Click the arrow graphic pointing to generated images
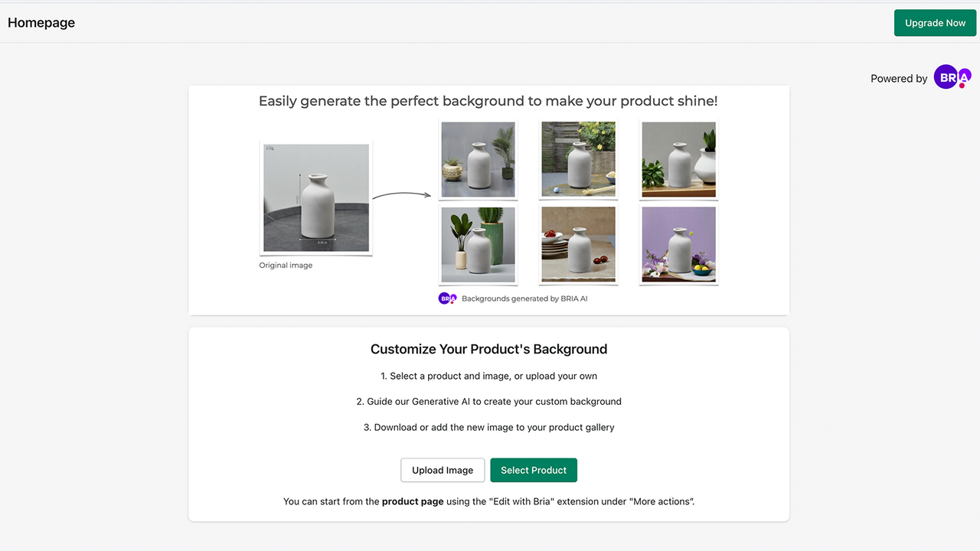This screenshot has width=980, height=551. pyautogui.click(x=401, y=193)
